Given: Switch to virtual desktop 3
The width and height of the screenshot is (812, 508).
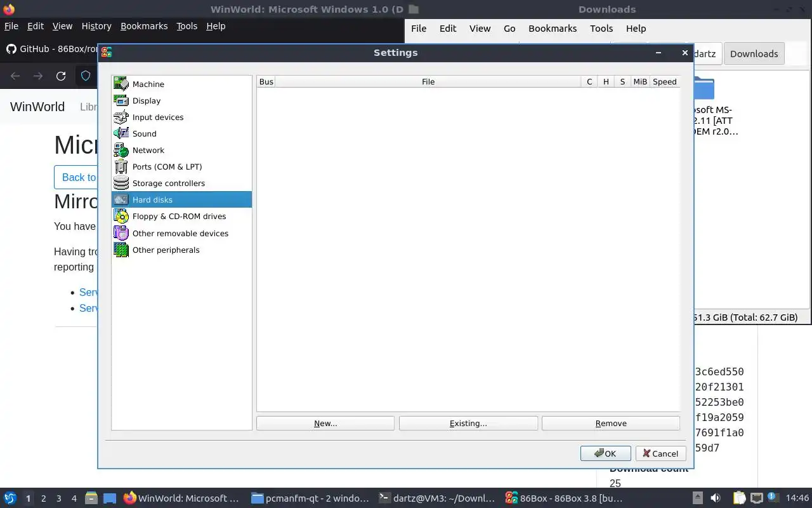Looking at the screenshot, I should pos(59,498).
